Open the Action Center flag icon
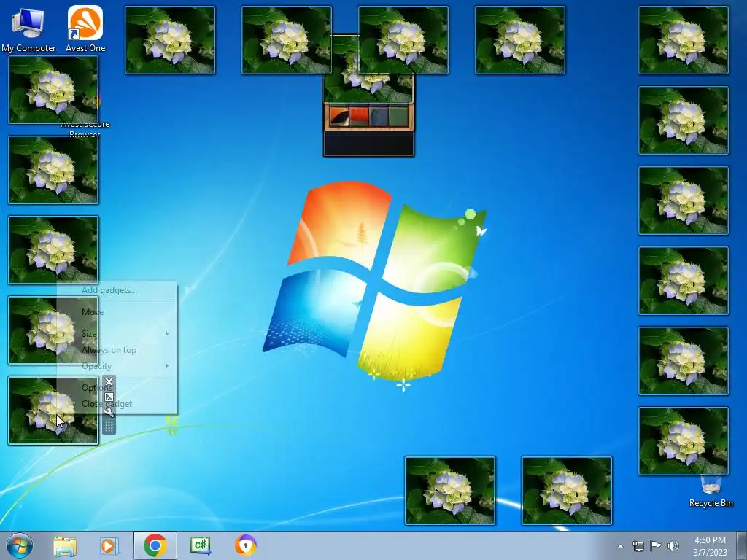 (x=656, y=546)
